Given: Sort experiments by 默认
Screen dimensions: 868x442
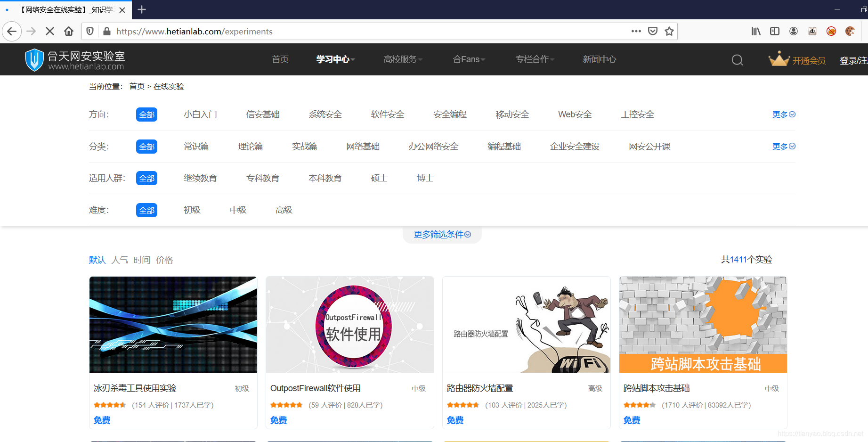Looking at the screenshot, I should [x=97, y=260].
